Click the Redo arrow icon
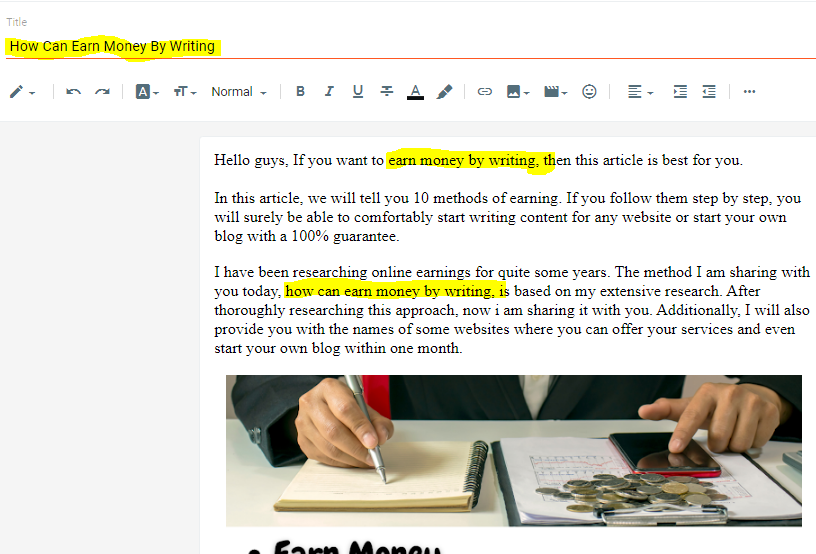This screenshot has width=816, height=554. click(x=102, y=92)
